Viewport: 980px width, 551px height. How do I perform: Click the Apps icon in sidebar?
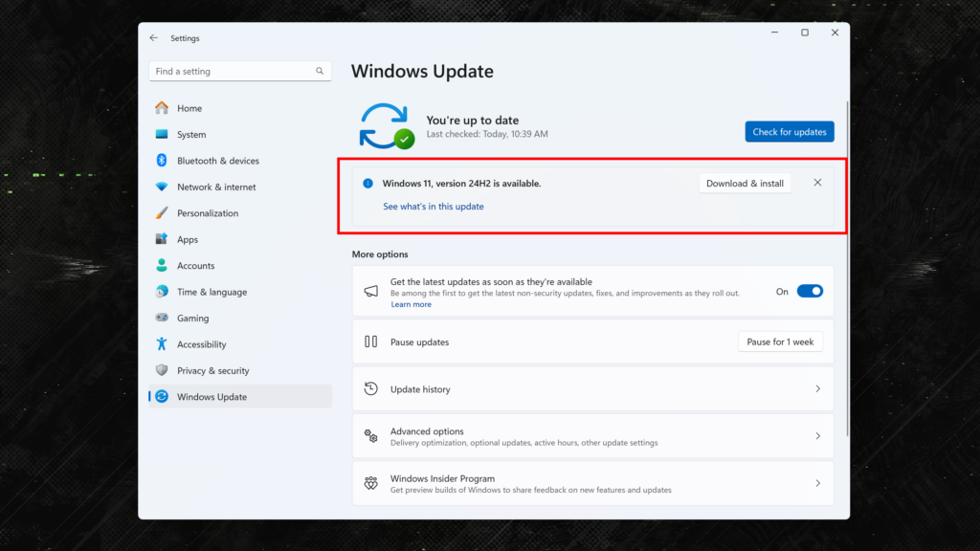click(x=162, y=239)
